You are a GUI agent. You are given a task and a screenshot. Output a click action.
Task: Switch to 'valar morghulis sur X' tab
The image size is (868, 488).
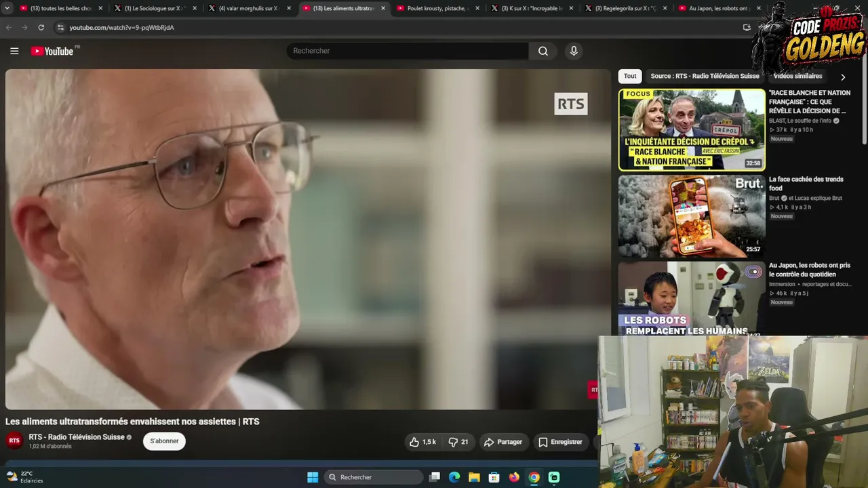click(x=248, y=8)
